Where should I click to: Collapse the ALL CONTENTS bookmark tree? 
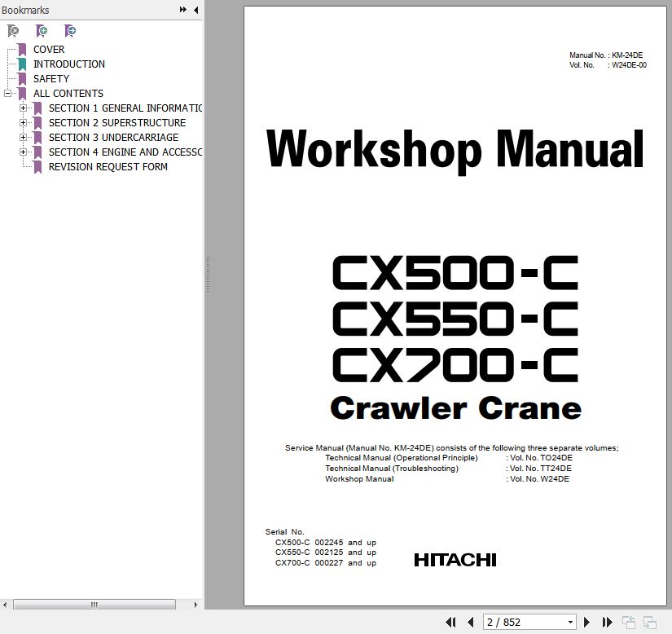click(x=8, y=94)
